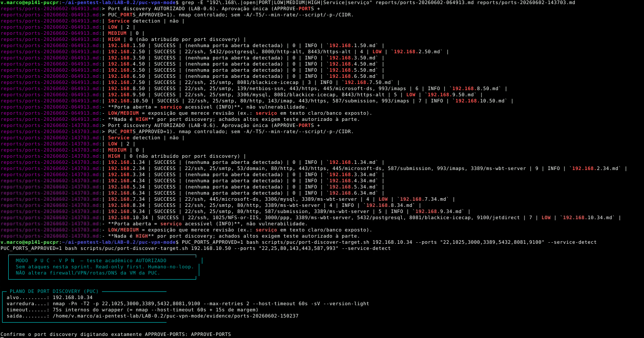Click the `192.168.2.50.md` filename
This screenshot has width=644, height=338.
pyautogui.click(x=418, y=52)
